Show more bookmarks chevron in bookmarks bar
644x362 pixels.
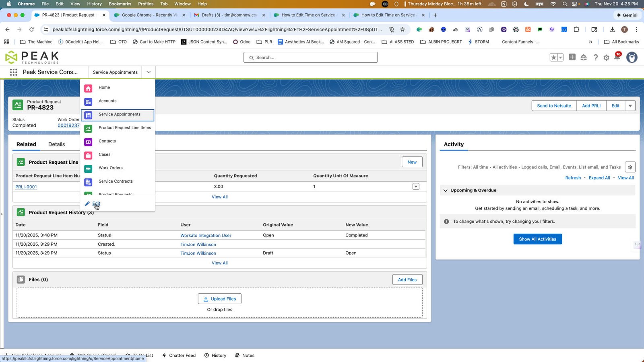click(590, 42)
